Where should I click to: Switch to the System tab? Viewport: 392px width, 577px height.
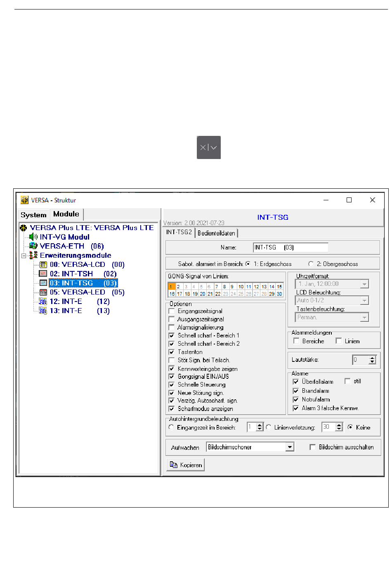pos(33,215)
